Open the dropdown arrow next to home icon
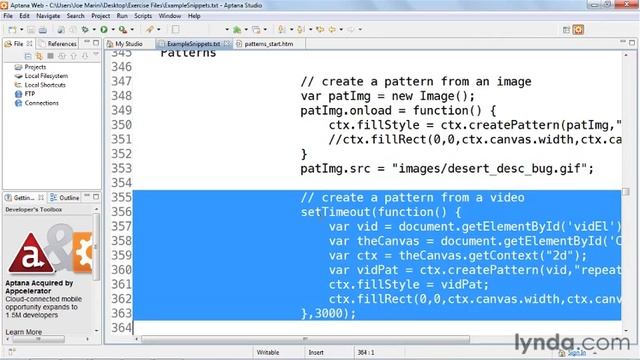The width and height of the screenshot is (640, 360). [246, 29]
